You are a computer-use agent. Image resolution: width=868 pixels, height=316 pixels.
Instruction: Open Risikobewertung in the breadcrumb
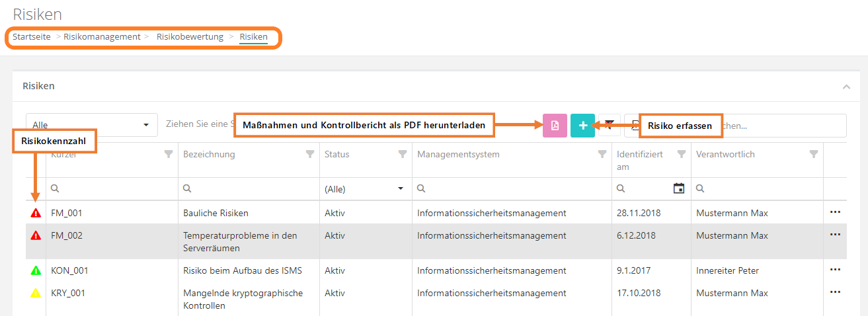[x=190, y=37]
